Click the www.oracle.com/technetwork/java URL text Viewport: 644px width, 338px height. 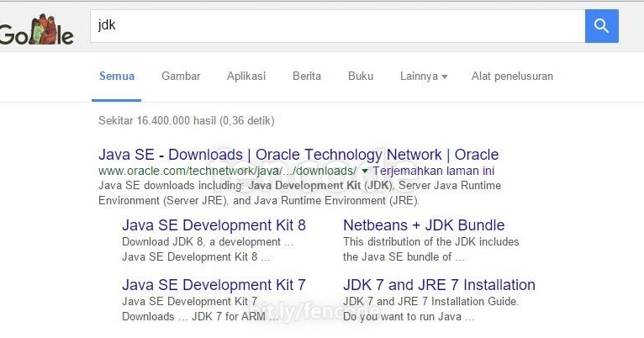point(228,171)
